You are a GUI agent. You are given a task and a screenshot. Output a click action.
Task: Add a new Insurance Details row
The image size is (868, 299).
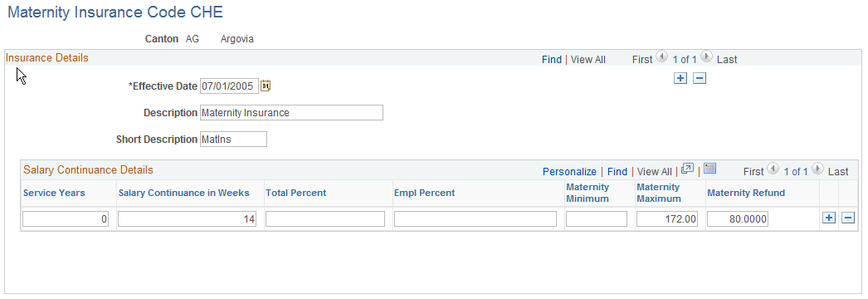pos(680,79)
